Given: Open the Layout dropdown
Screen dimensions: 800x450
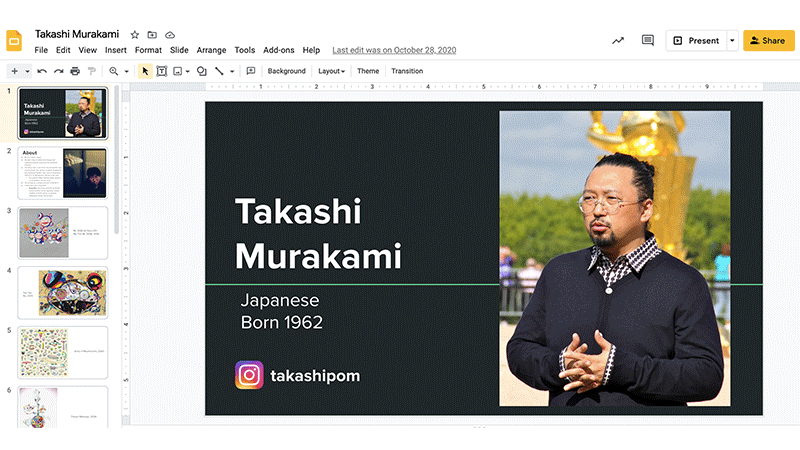Looking at the screenshot, I should click(x=332, y=71).
